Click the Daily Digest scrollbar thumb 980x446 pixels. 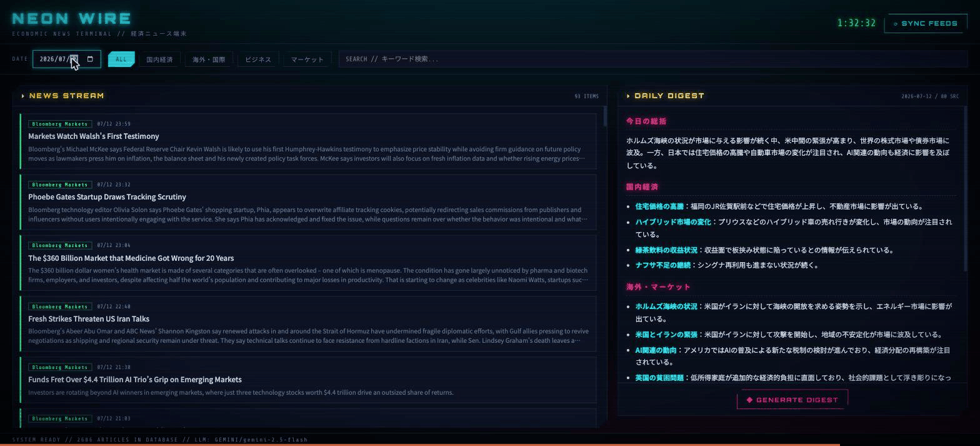pyautogui.click(x=966, y=189)
